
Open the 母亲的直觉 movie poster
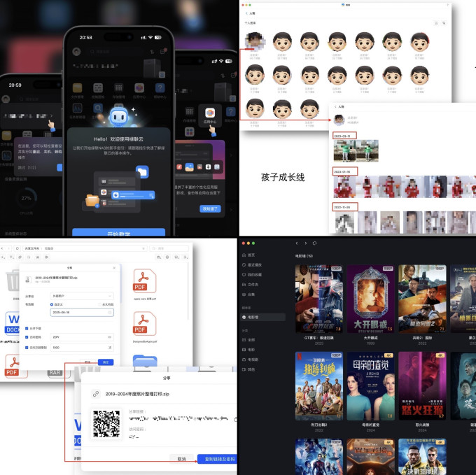(371, 386)
